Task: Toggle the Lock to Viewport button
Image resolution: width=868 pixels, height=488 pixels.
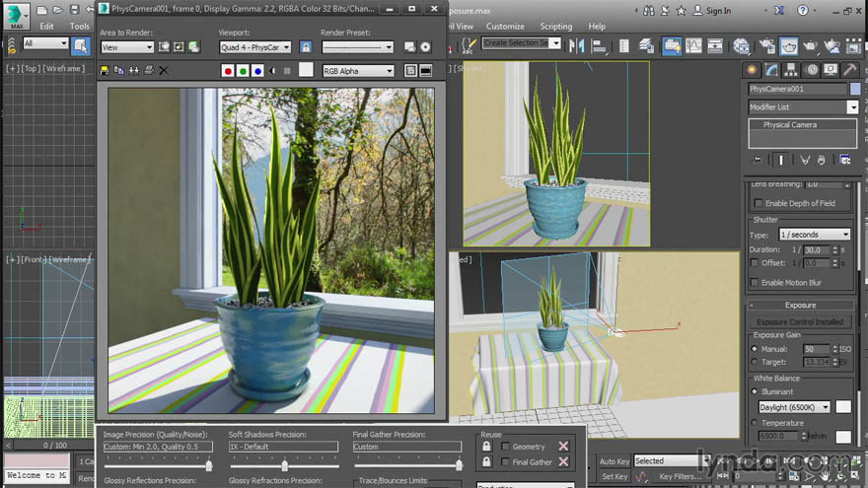Action: (x=306, y=47)
